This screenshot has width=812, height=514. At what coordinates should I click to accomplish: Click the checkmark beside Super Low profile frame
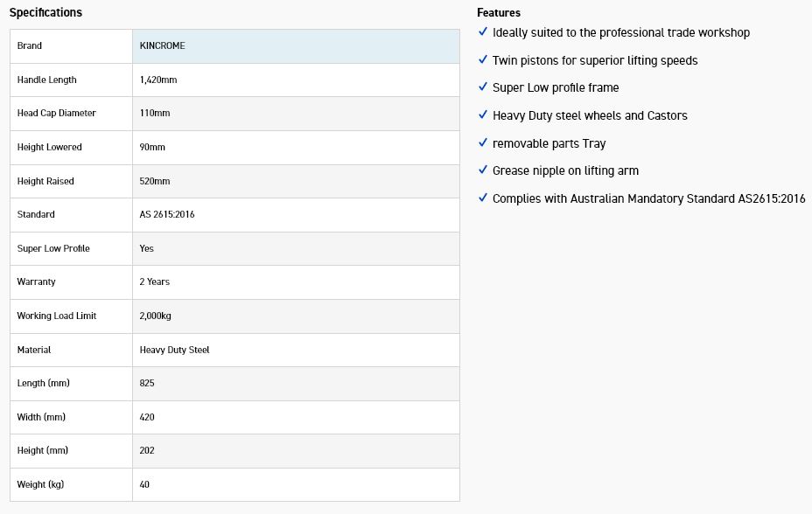click(x=483, y=87)
